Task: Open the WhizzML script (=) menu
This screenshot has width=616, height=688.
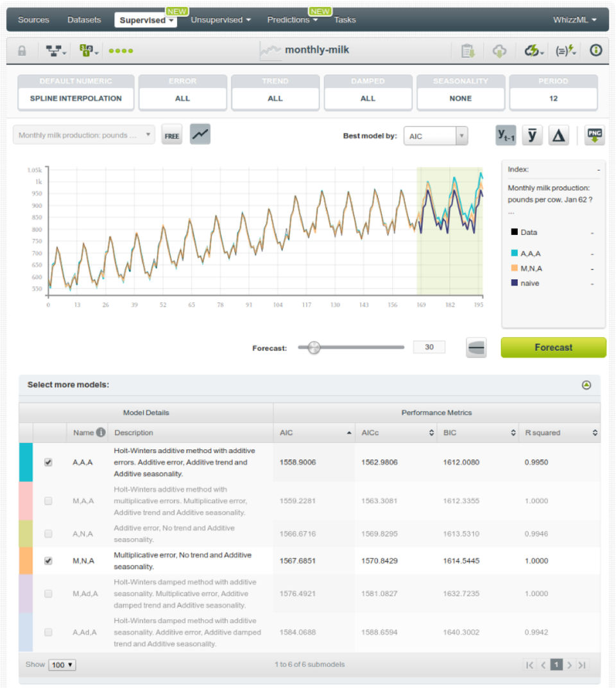Action: [565, 51]
